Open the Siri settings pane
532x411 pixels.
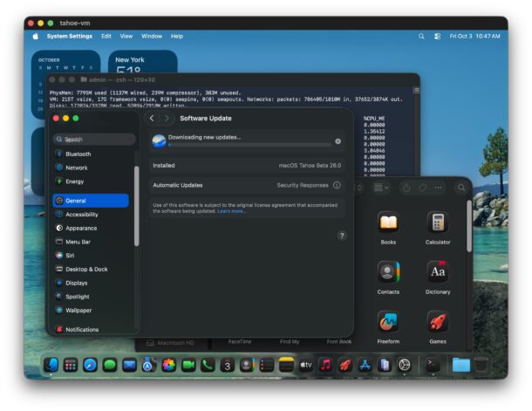(x=70, y=256)
